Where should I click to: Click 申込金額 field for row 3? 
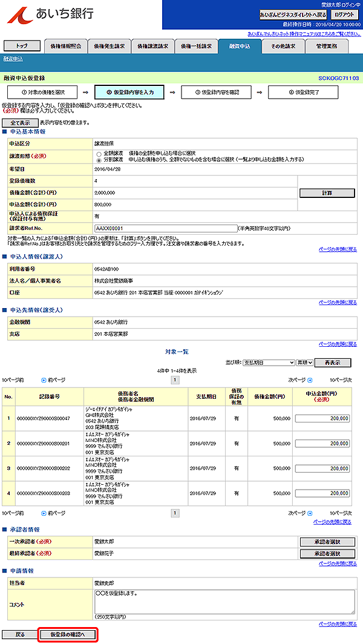322,468
